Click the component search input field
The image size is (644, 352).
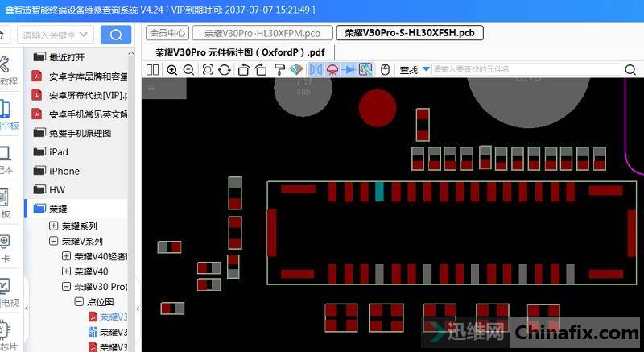pos(515,70)
